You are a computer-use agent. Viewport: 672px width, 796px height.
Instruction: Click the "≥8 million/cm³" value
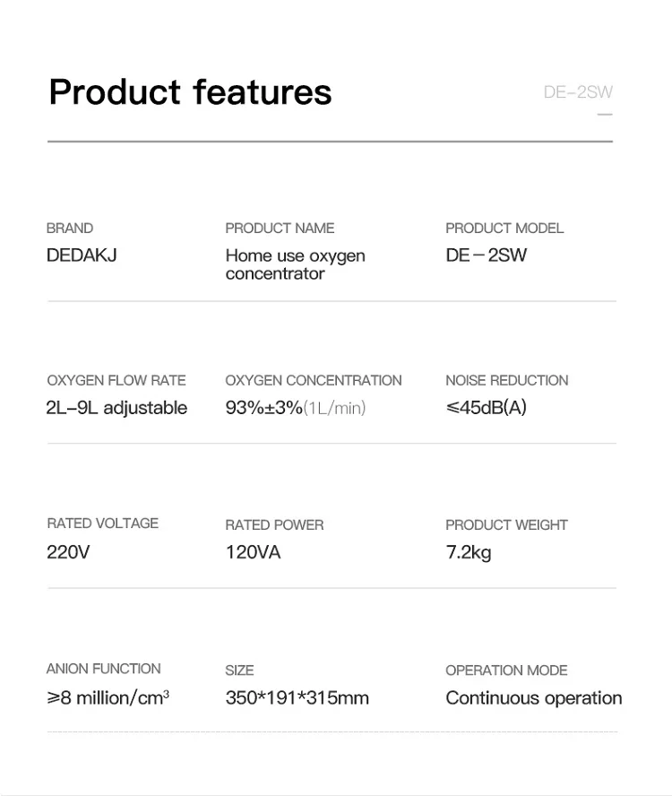click(108, 697)
